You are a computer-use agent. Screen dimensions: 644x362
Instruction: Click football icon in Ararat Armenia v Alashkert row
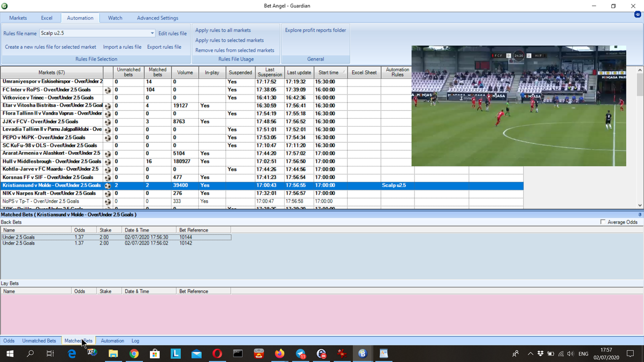point(108,153)
